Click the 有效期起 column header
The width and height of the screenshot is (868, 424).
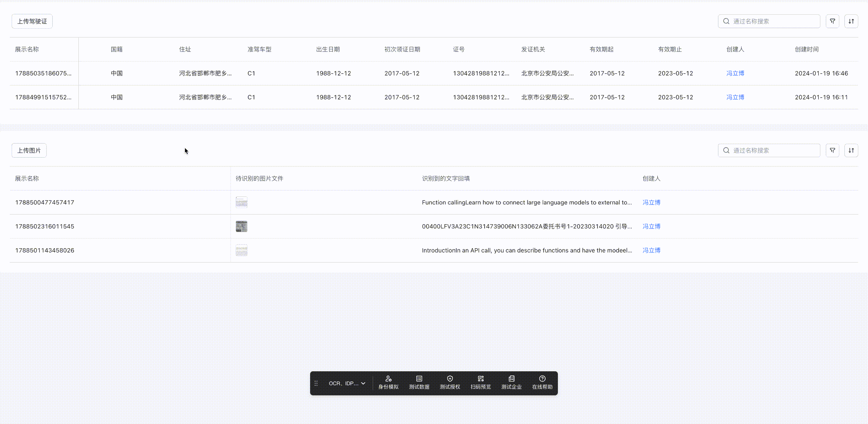coord(602,49)
